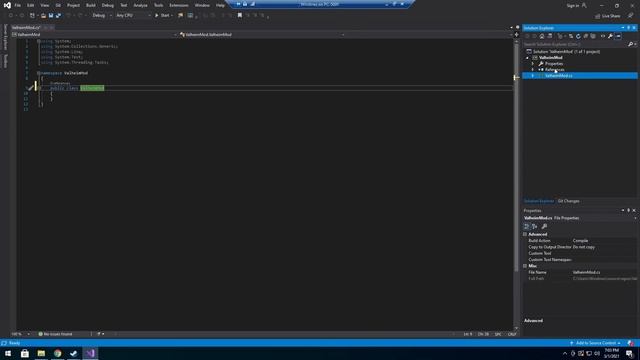The width and height of the screenshot is (640, 360).
Task: Focus the Search Solution Explorer field
Action: (x=576, y=44)
